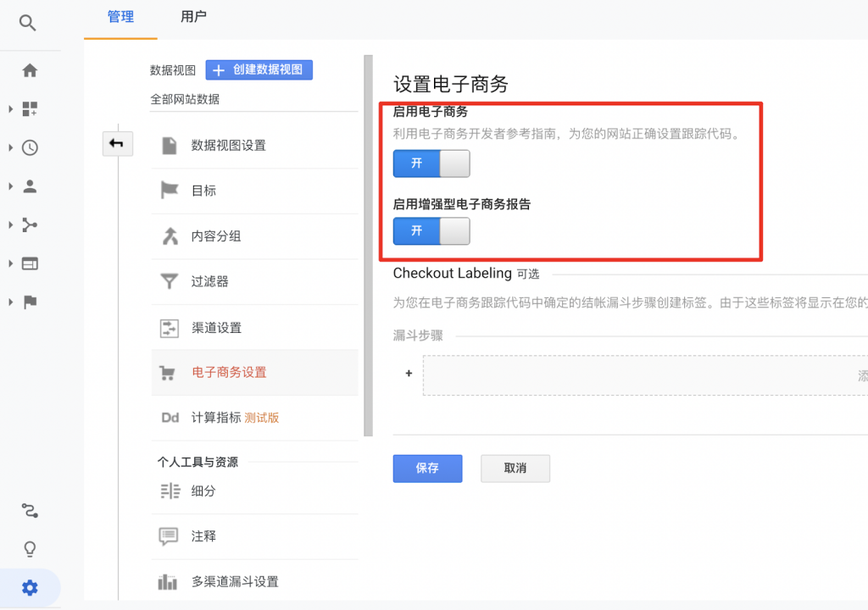Switch to the 用户 tab
Viewport: 868px width, 610px height.
click(x=193, y=16)
